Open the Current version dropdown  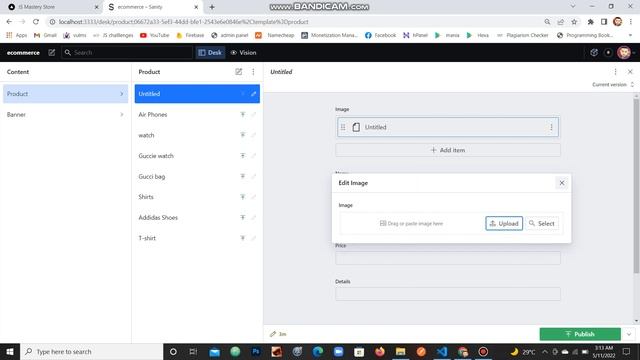(613, 84)
